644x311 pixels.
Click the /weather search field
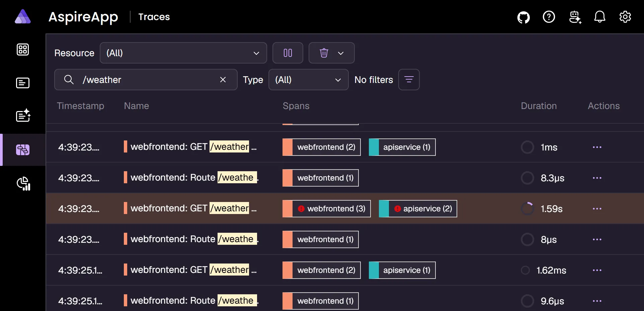(x=146, y=80)
